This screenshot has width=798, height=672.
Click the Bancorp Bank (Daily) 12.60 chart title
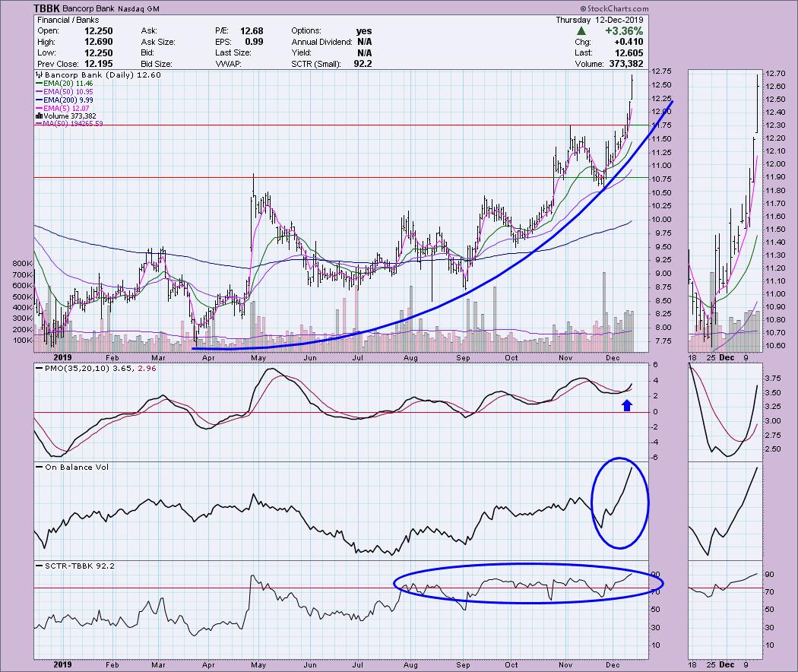point(103,74)
